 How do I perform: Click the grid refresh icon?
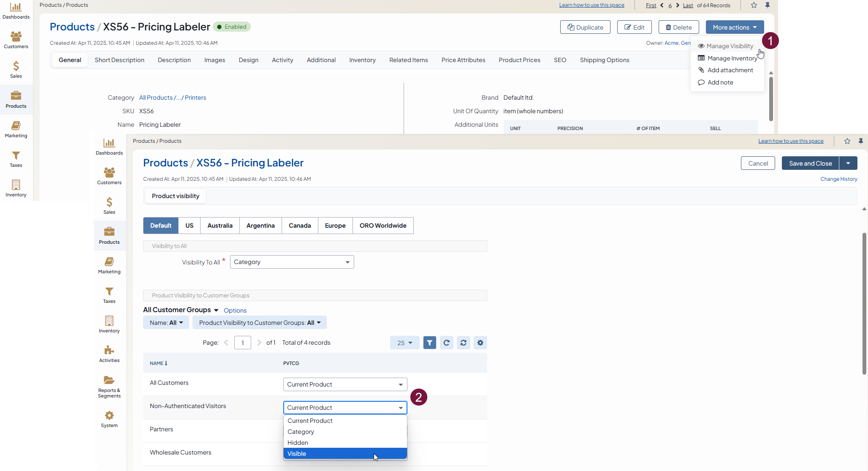[446, 343]
